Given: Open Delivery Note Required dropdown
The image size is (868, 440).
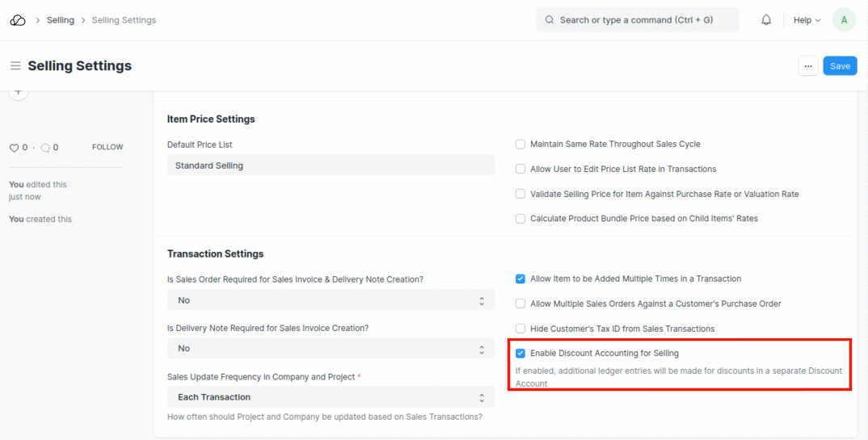Looking at the screenshot, I should pyautogui.click(x=331, y=349).
